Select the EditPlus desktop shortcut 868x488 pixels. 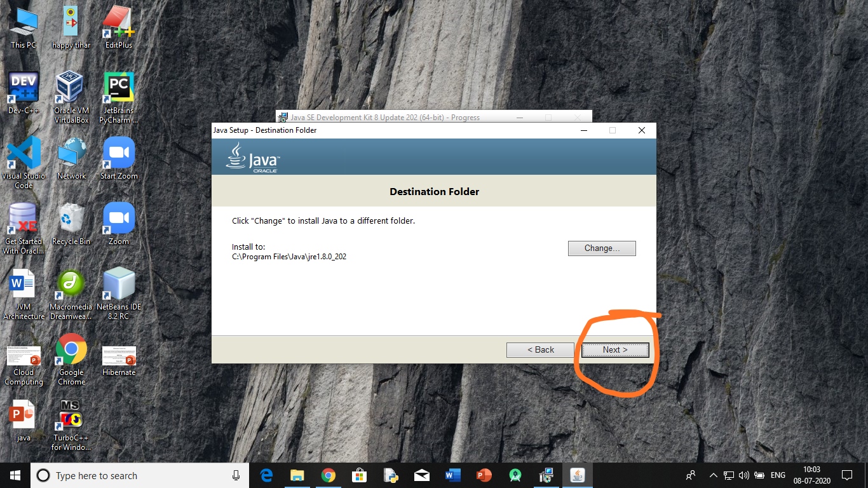coord(119,28)
